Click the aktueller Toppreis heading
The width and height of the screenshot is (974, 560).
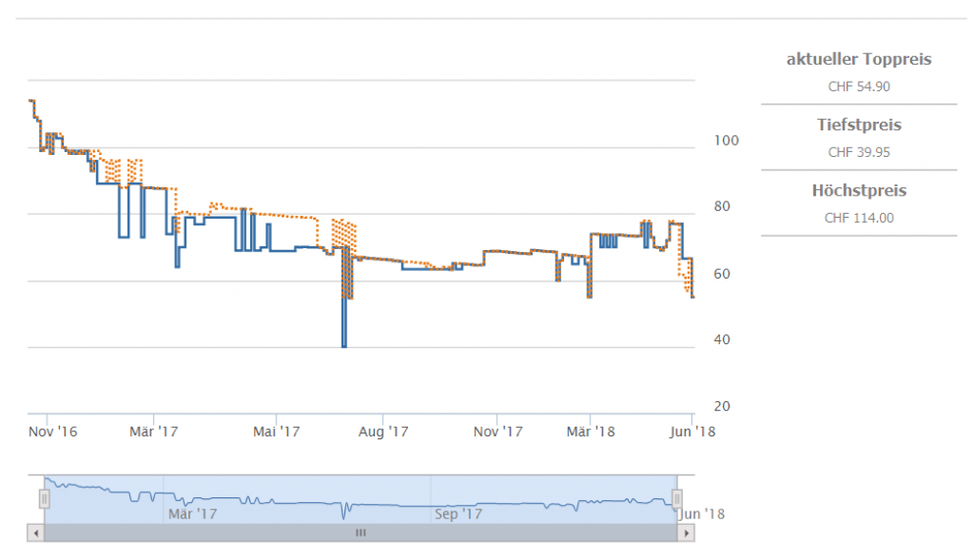(x=859, y=59)
